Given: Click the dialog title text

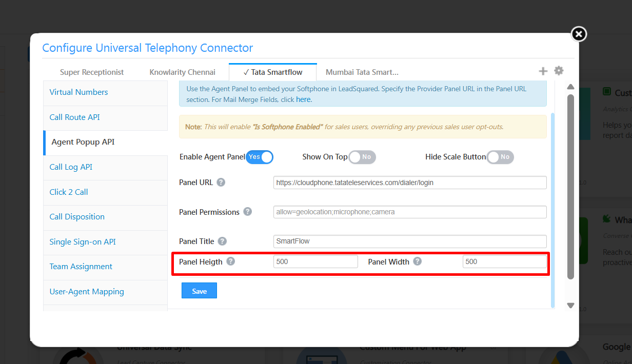Looking at the screenshot, I should [148, 48].
